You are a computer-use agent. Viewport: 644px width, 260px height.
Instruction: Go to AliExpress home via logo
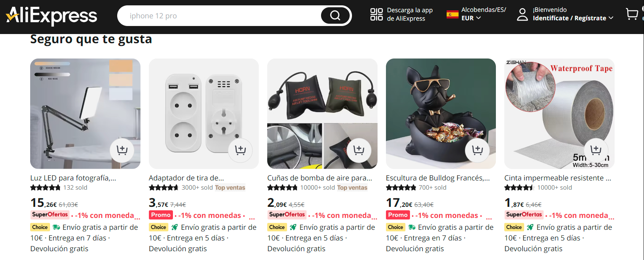tap(52, 16)
